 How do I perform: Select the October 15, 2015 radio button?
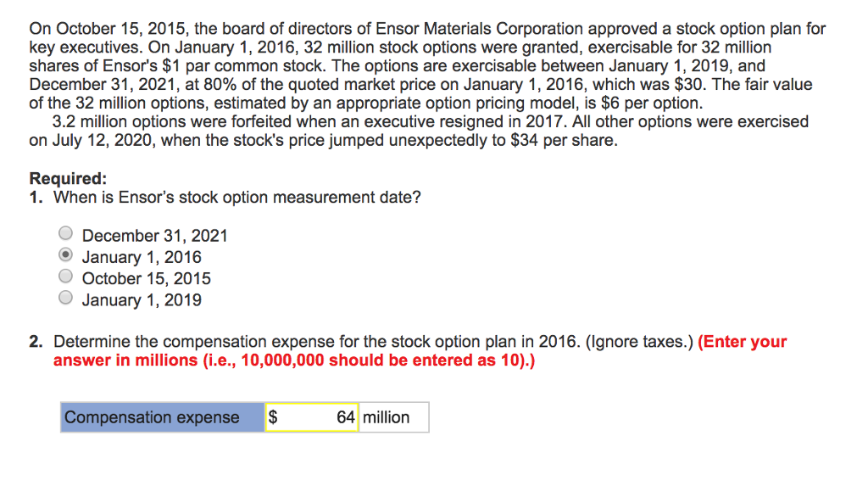coord(65,275)
